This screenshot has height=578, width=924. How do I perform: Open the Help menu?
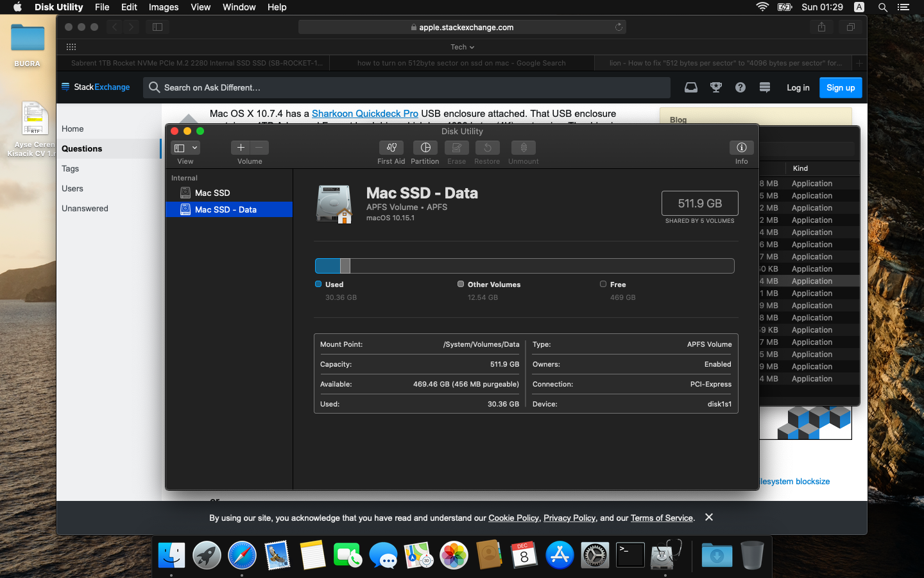277,7
